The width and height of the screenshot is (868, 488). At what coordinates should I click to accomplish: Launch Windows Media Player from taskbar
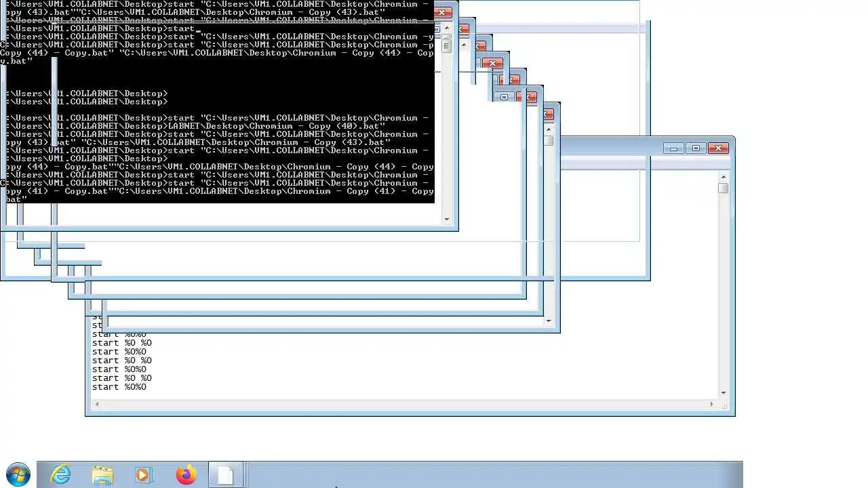(143, 474)
